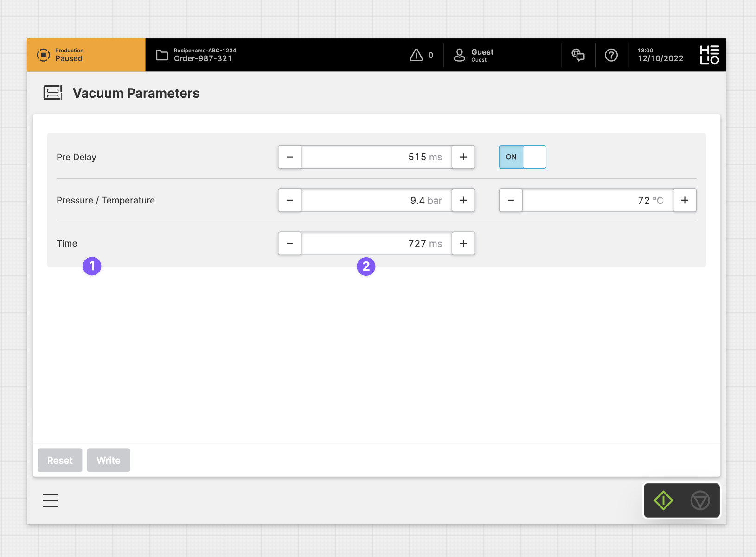Image resolution: width=756 pixels, height=557 pixels.
Task: Decrease the pressure bar value
Action: click(290, 200)
